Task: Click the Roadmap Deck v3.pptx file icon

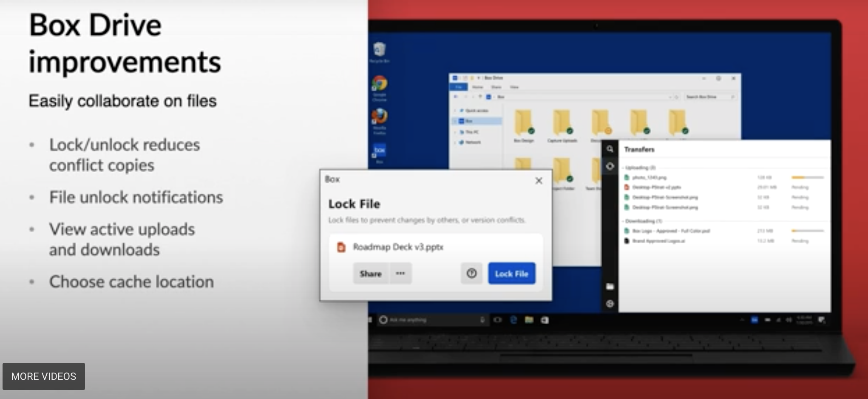Action: pyautogui.click(x=341, y=247)
